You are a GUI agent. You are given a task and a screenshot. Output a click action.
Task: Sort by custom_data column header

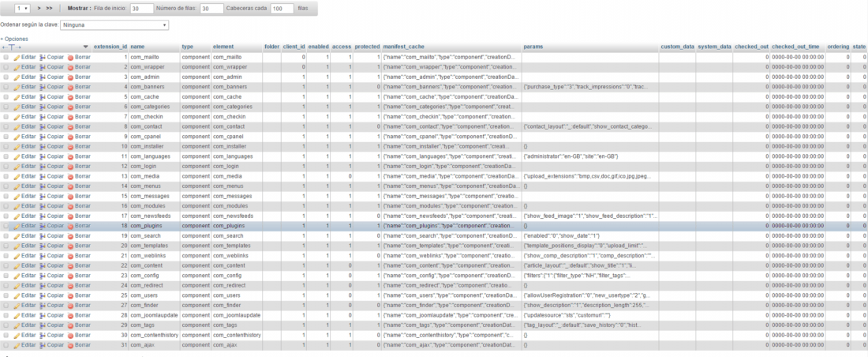pyautogui.click(x=678, y=47)
